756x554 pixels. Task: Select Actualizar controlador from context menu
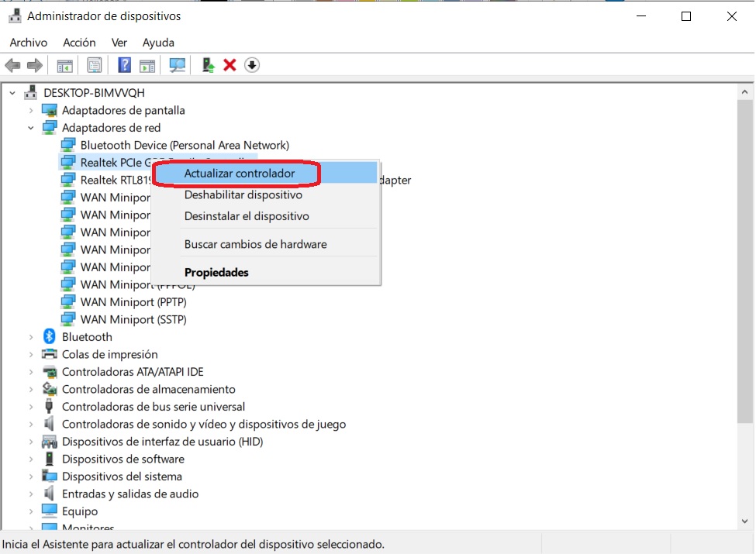click(239, 174)
